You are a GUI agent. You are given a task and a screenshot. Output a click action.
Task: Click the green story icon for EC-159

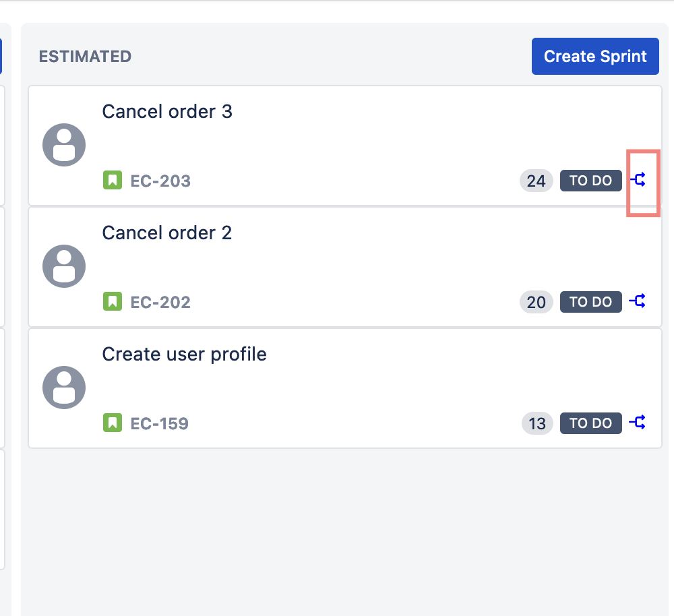[113, 423]
